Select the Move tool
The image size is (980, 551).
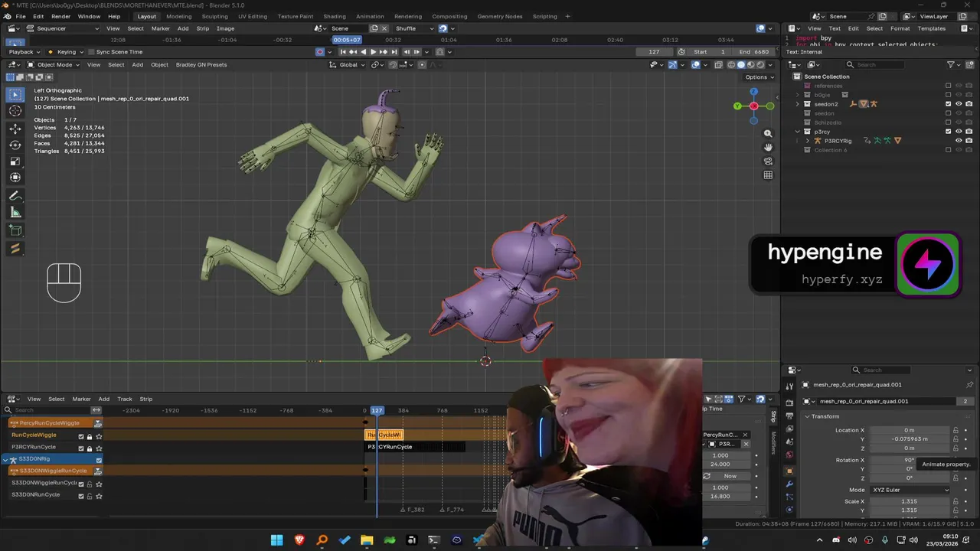pos(15,129)
